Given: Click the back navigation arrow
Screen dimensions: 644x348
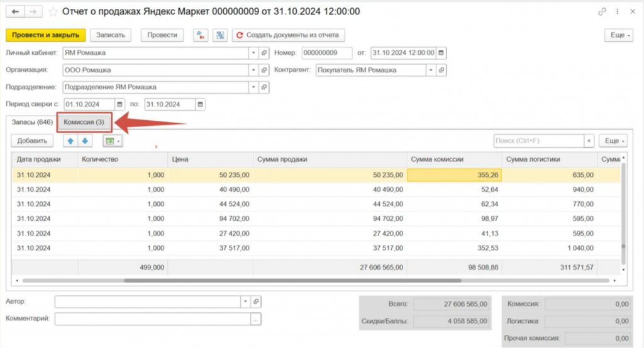Looking at the screenshot, I should 15,12.
